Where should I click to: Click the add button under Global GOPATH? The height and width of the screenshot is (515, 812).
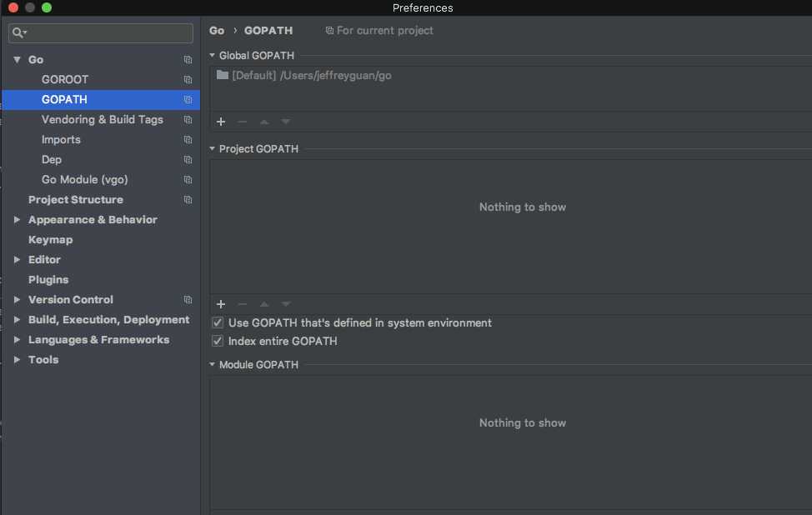click(x=221, y=122)
